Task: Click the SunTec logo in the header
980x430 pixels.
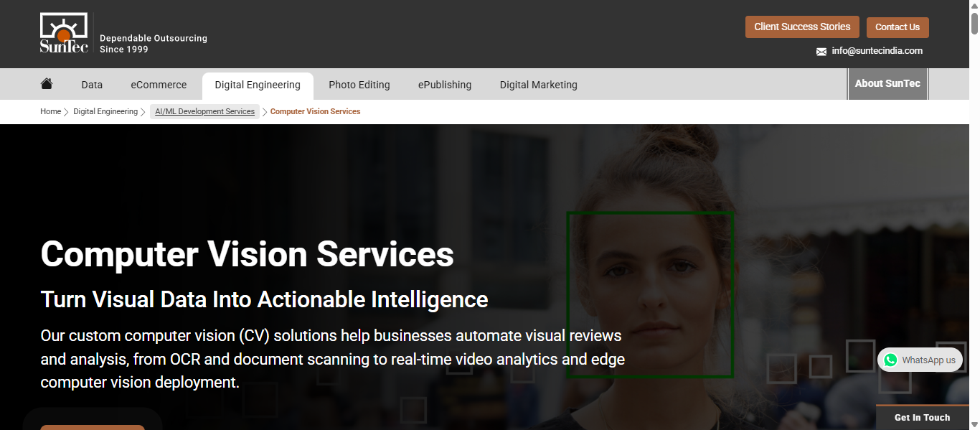Action: (x=64, y=33)
